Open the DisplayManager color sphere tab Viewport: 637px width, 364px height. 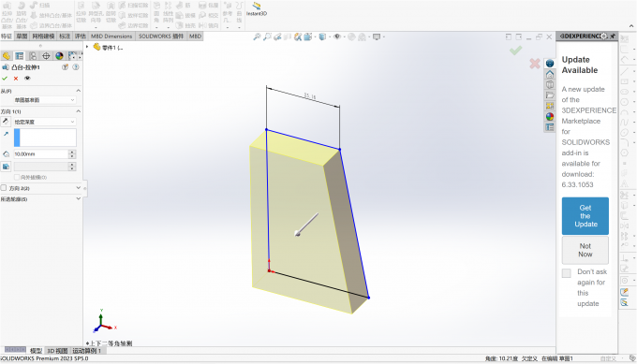click(59, 56)
